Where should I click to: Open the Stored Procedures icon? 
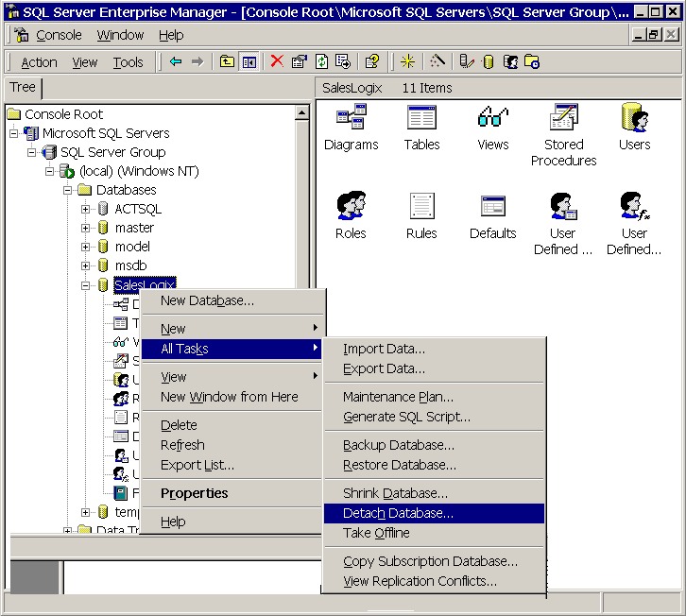(564, 117)
